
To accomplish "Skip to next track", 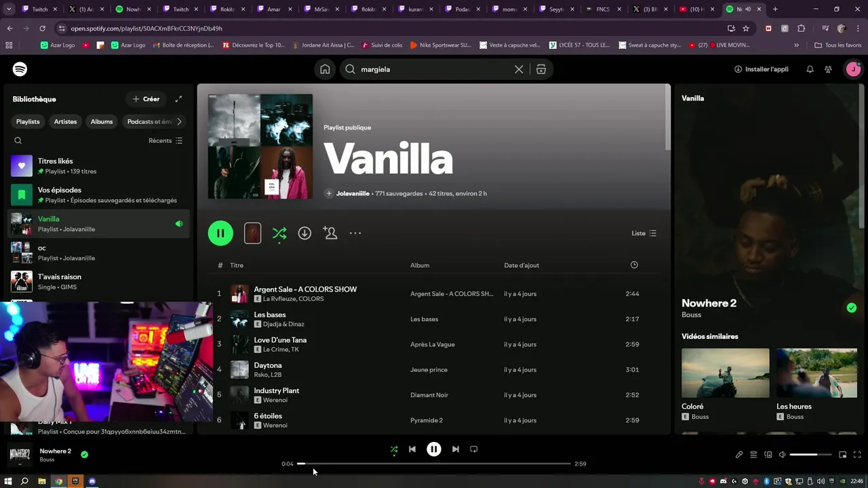I will (456, 449).
